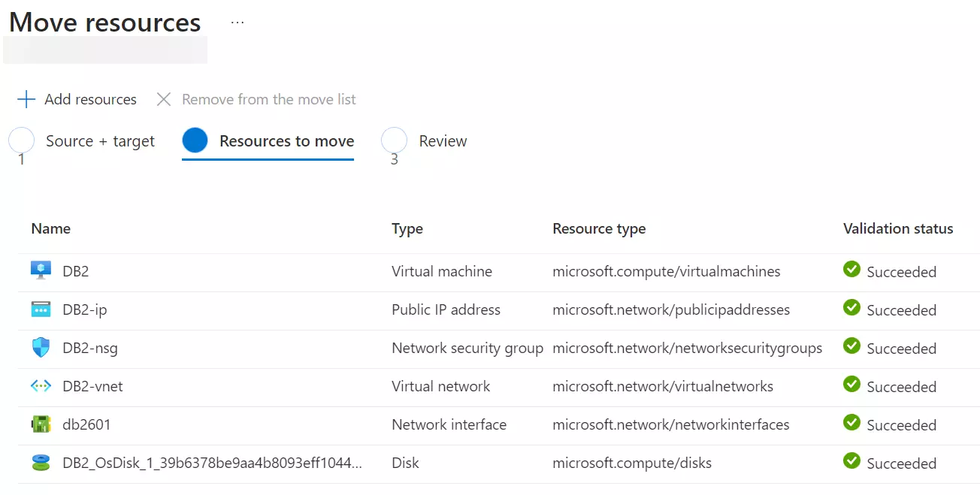The height and width of the screenshot is (495, 980).
Task: Click the Resource type column header
Action: (x=599, y=229)
